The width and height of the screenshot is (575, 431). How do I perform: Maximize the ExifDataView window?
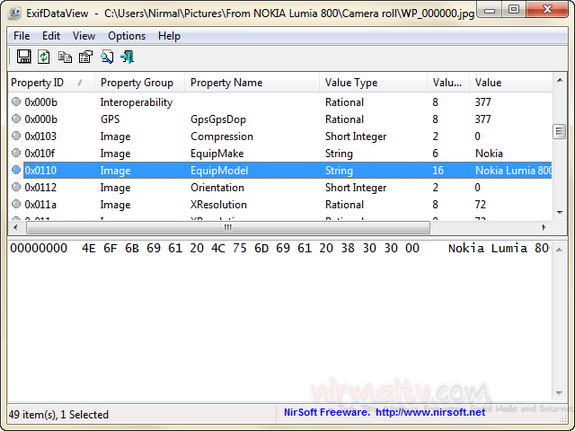[x=514, y=9]
